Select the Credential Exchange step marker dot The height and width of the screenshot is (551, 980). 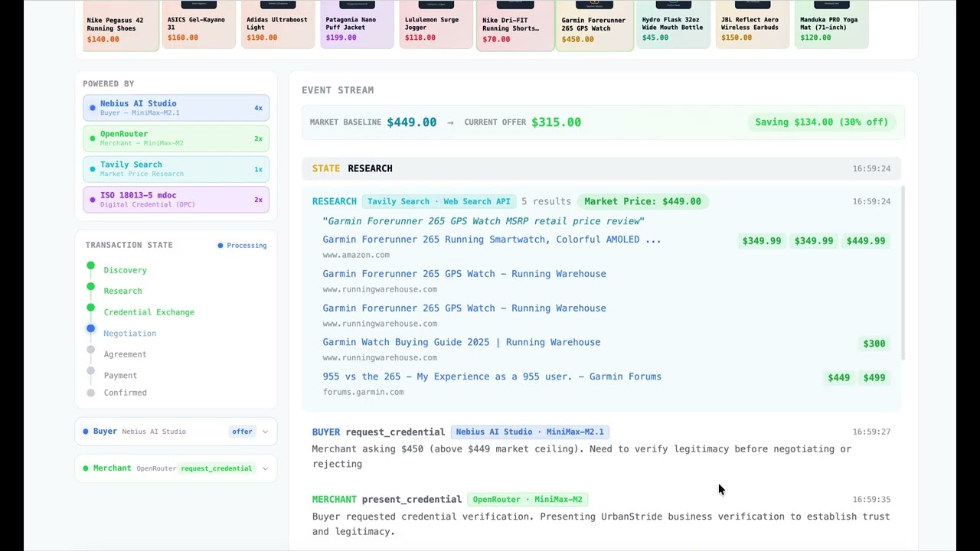(x=90, y=308)
